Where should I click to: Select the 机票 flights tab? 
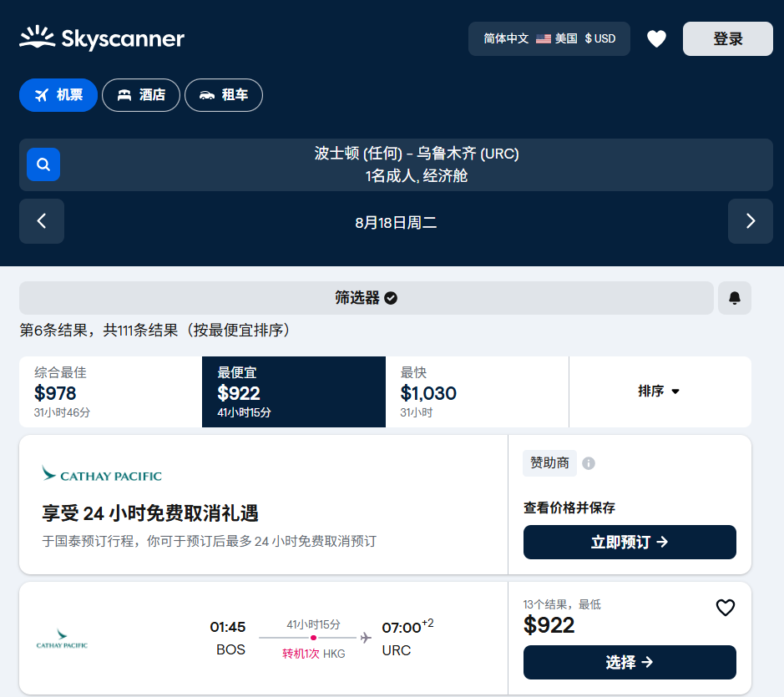(58, 95)
